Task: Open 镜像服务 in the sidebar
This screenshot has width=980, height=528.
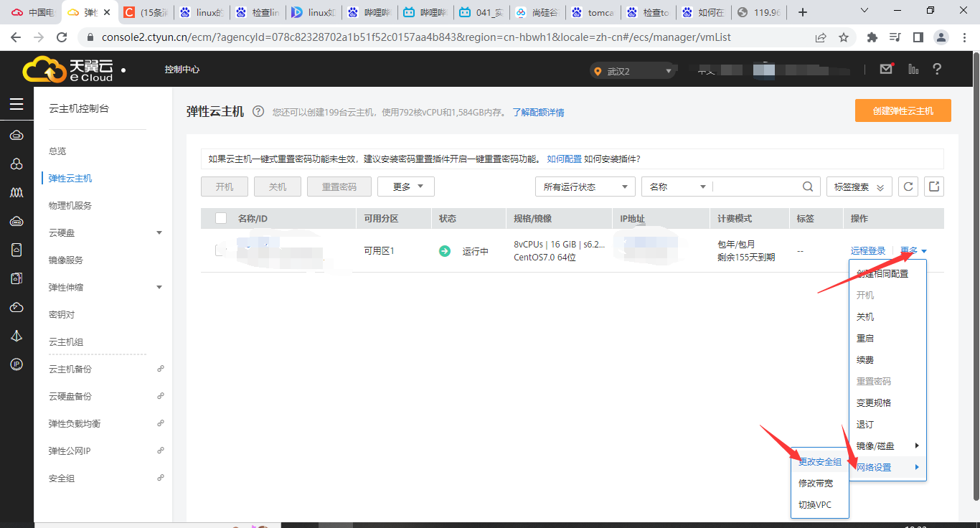Action: (66, 260)
